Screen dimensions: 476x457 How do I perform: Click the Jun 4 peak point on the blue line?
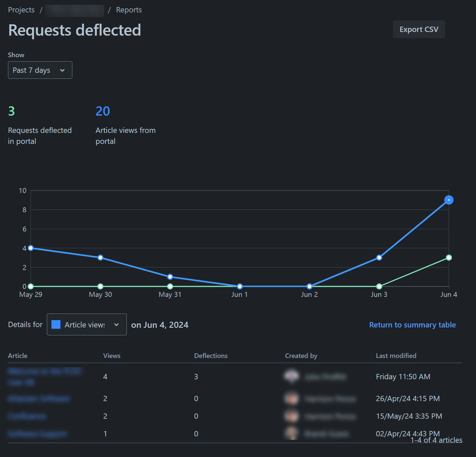pyautogui.click(x=448, y=200)
